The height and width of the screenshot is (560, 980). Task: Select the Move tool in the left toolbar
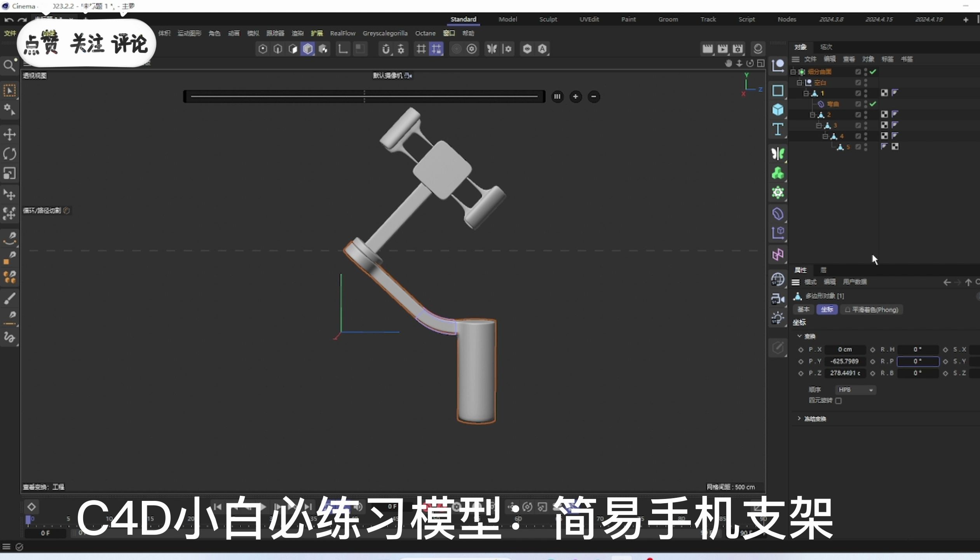pos(9,134)
